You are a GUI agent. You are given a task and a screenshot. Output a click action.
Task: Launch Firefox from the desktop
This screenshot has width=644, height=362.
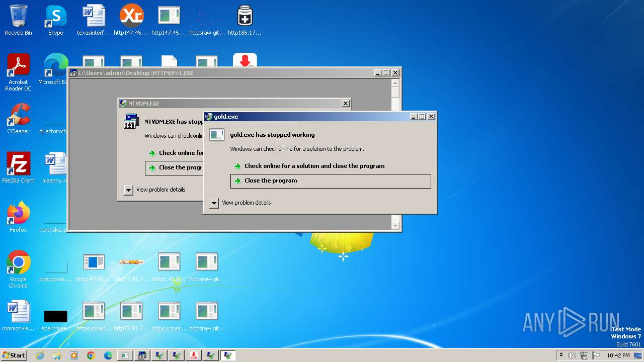pyautogui.click(x=18, y=217)
